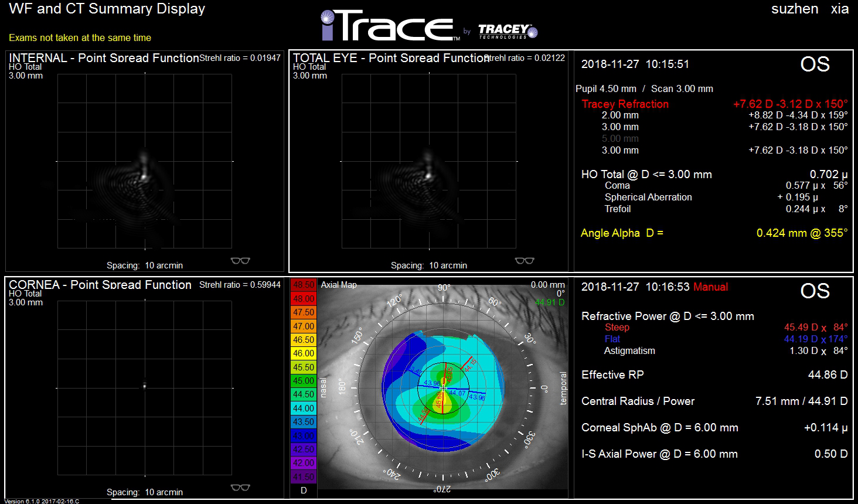Image resolution: width=858 pixels, height=504 pixels.
Task: Click the Effective RP label
Action: pos(612,375)
